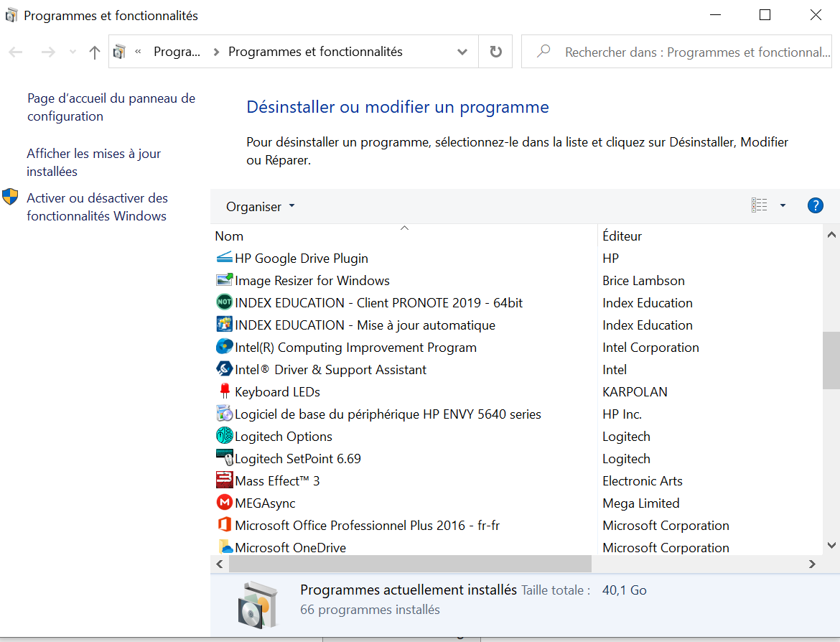
Task: Select the HP Google Drive Plugin name
Action: (x=302, y=259)
